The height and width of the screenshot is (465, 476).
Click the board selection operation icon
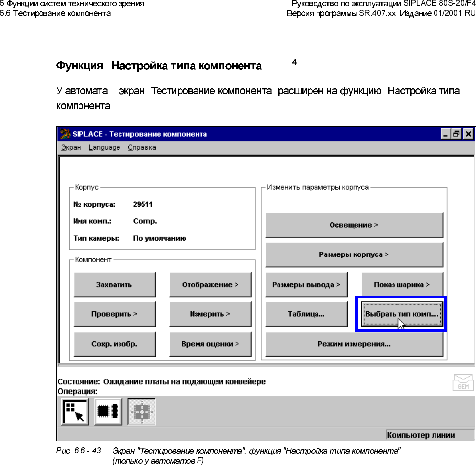click(75, 412)
